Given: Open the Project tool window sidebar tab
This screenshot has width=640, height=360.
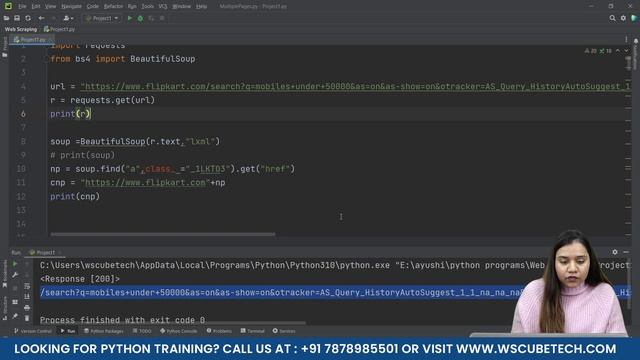Looking at the screenshot, I should coord(5,46).
